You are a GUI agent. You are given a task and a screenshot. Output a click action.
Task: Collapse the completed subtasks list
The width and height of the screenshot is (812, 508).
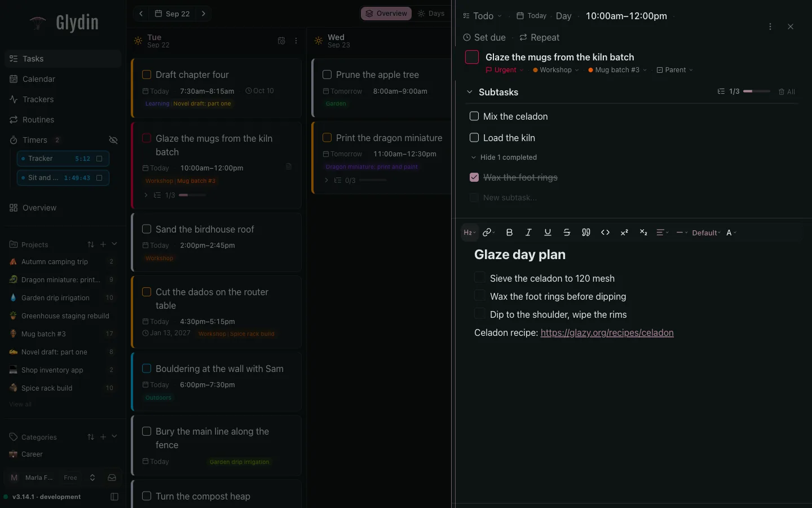[504, 157]
